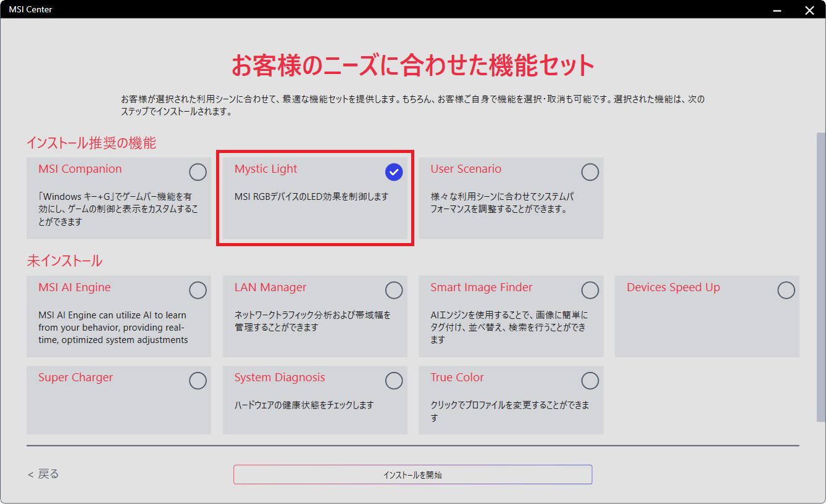Viewport: 826px width, 504px height.
Task: Enable the MSI AI Engine checkbox
Action: pyautogui.click(x=198, y=291)
